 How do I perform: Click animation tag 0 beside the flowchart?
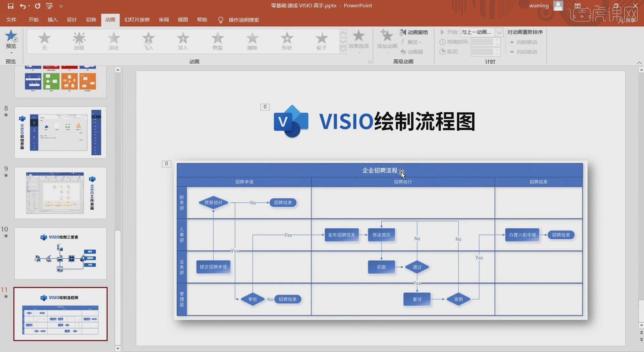point(166,164)
